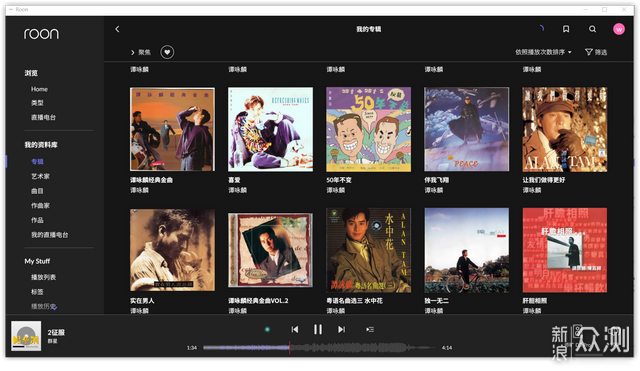This screenshot has height=371, width=640.
Task: Click elapsed time 1:34
Action: point(192,348)
